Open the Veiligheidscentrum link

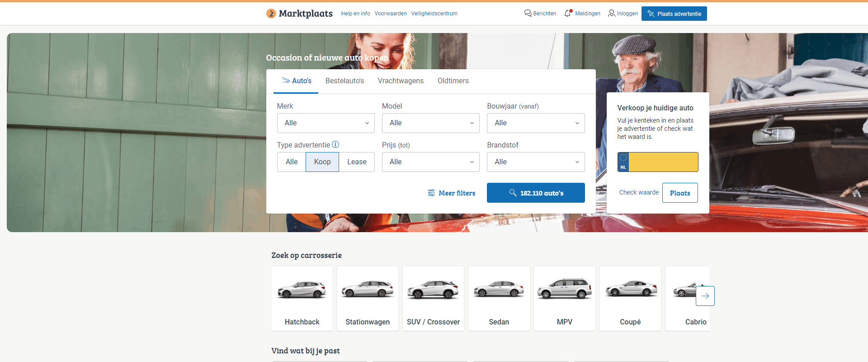click(434, 14)
